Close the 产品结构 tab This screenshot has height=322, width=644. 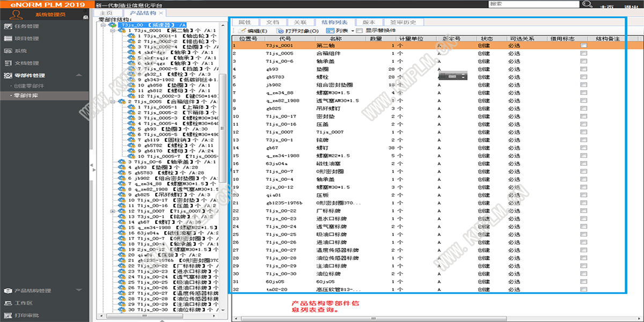pos(161,13)
